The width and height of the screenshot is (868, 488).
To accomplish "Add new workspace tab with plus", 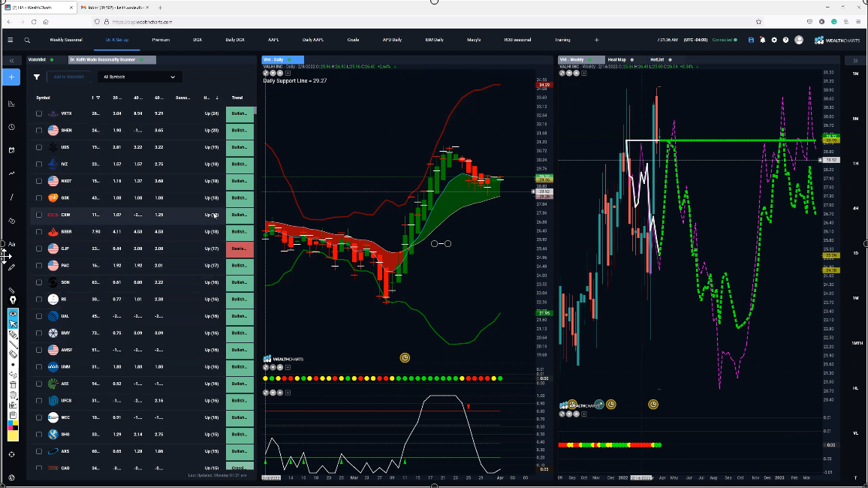I will pos(596,40).
